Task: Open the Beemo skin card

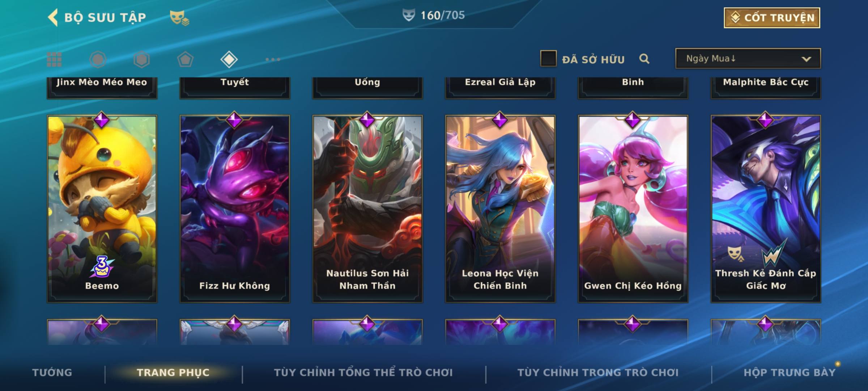Action: click(x=102, y=209)
